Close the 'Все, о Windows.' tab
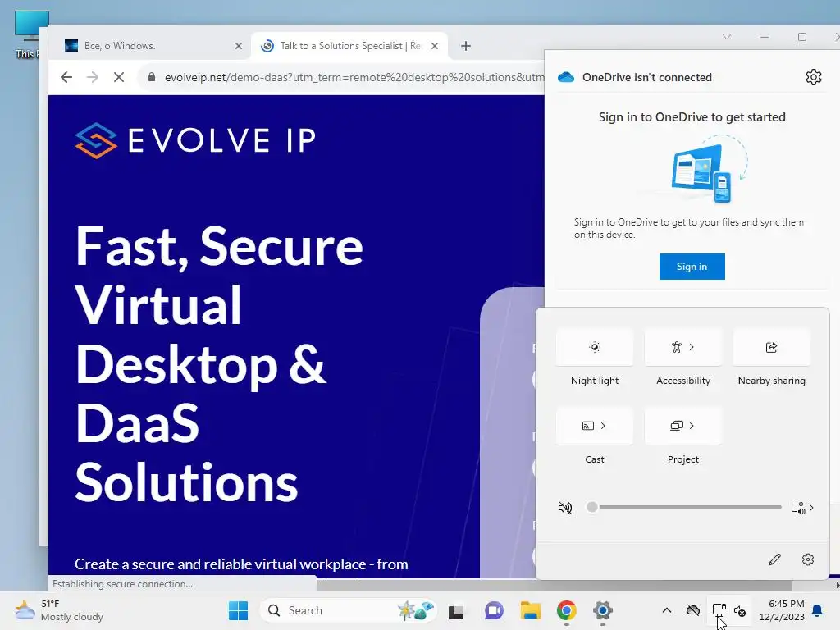 click(239, 46)
